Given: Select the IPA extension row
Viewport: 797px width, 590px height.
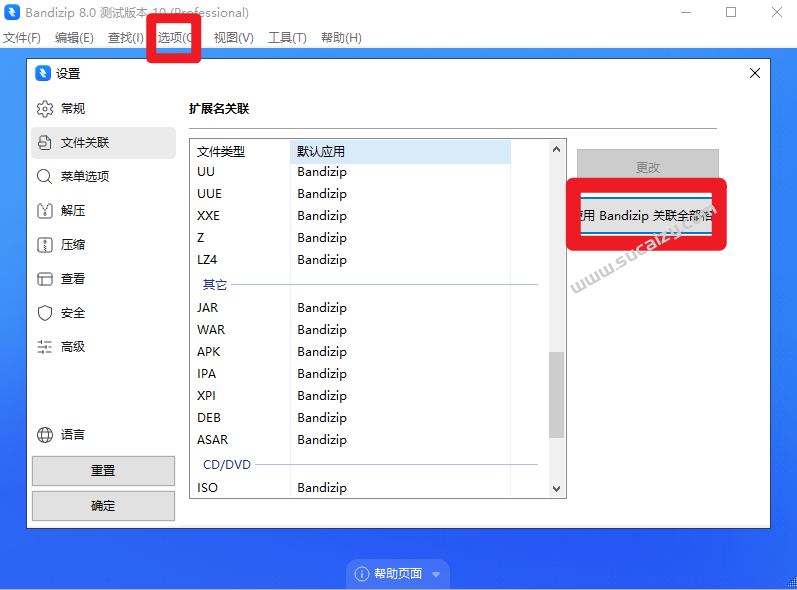Looking at the screenshot, I should click(x=352, y=374).
